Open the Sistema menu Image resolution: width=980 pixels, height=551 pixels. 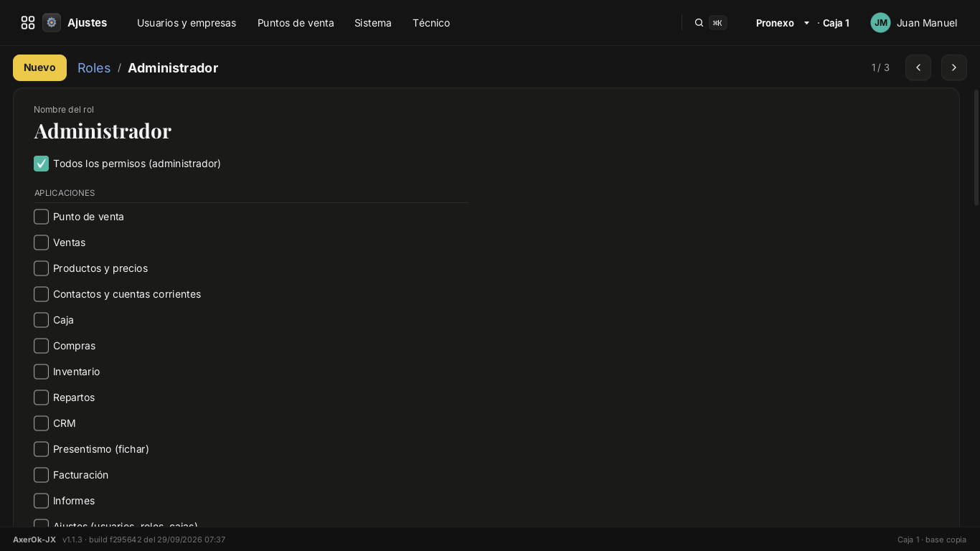[x=373, y=23]
